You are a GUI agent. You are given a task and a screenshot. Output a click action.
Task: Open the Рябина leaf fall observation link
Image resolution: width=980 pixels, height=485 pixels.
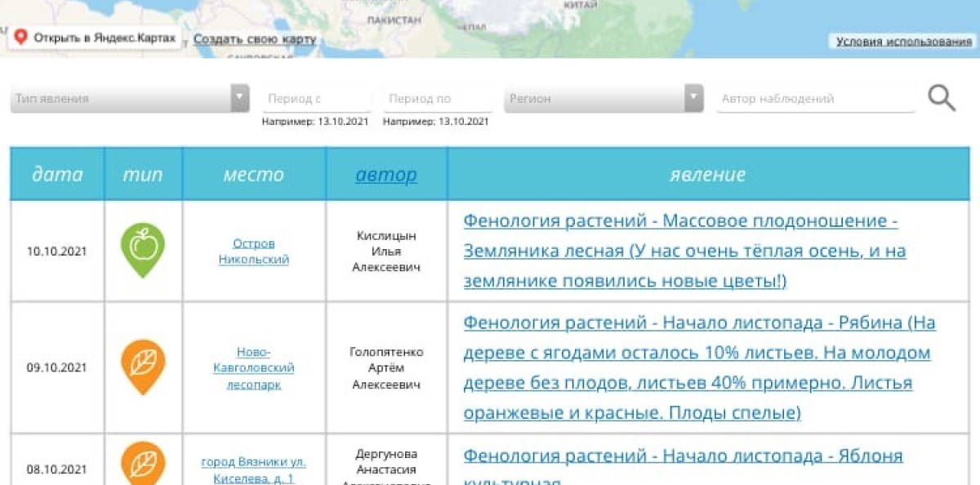tap(699, 367)
